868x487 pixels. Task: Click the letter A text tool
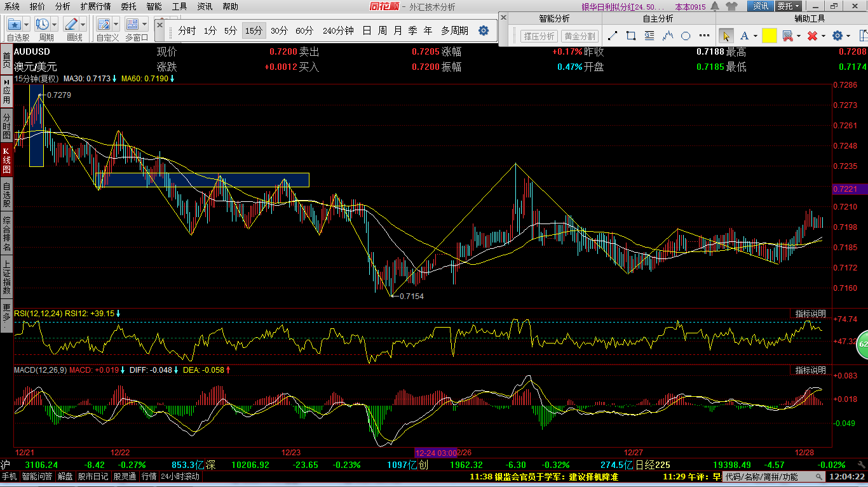[744, 36]
